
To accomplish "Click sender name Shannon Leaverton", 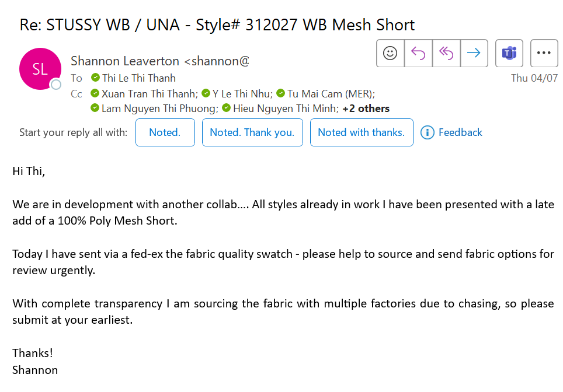I will (x=125, y=61).
